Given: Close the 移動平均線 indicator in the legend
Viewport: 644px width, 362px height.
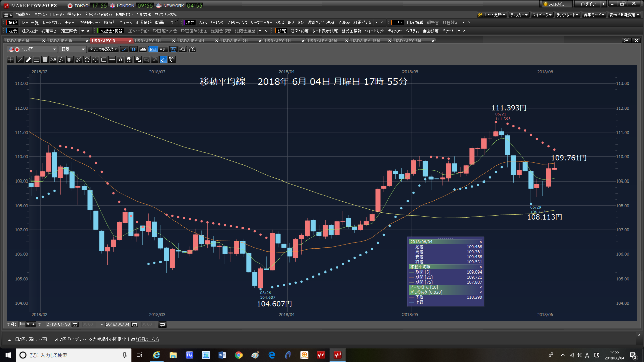Looking at the screenshot, I should (480, 267).
